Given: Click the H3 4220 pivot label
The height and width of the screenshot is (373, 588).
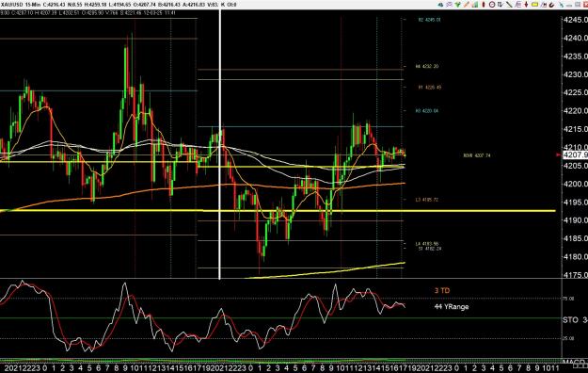Looking at the screenshot, I should (x=427, y=111).
